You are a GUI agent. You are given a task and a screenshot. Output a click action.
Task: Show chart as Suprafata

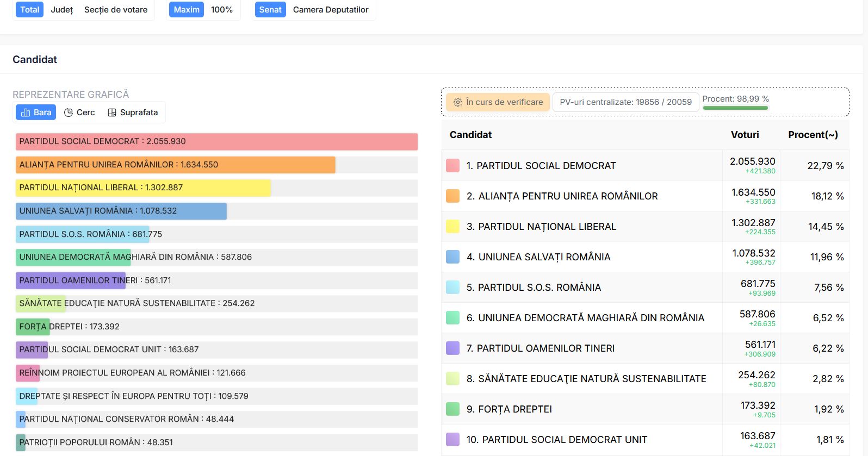click(x=133, y=113)
